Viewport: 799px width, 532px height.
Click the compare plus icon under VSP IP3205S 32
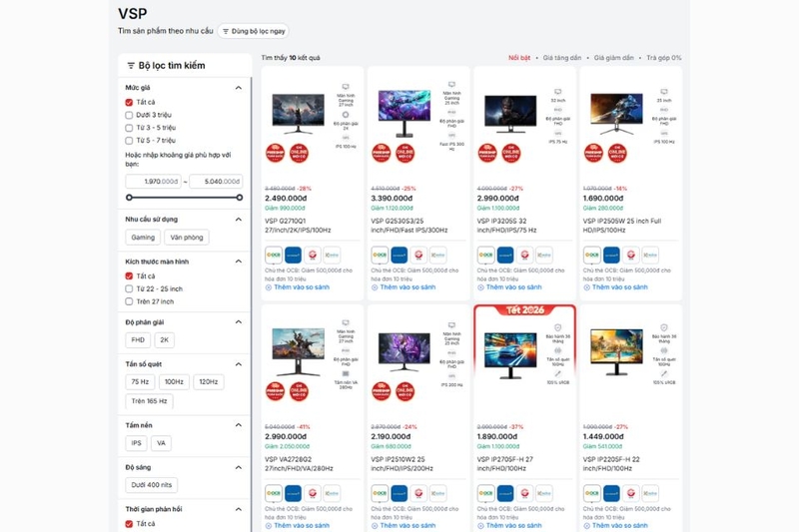tap(480, 287)
